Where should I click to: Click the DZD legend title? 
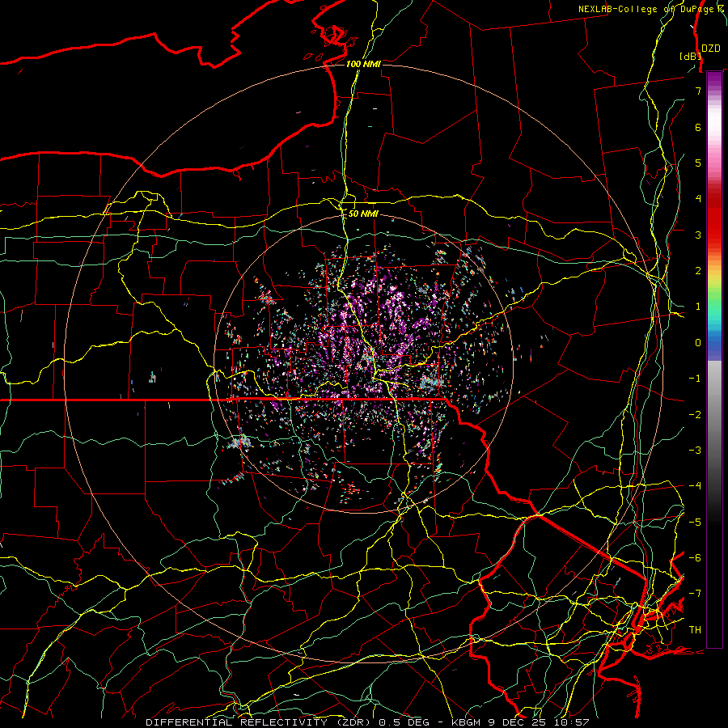click(x=710, y=48)
